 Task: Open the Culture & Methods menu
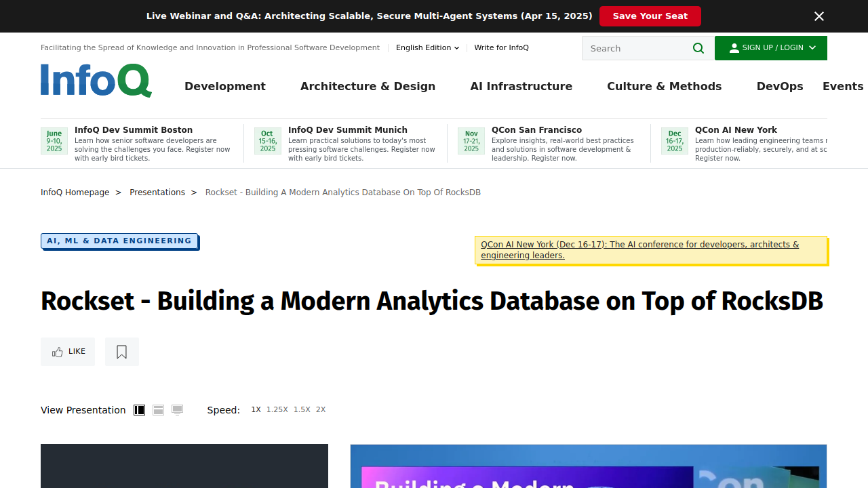coord(664,86)
